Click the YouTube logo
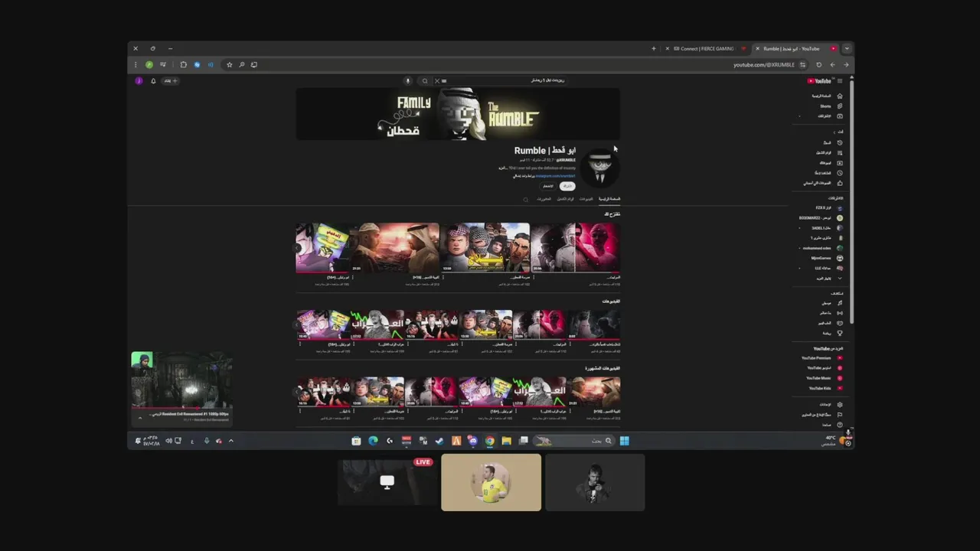980x551 pixels. coord(819,80)
